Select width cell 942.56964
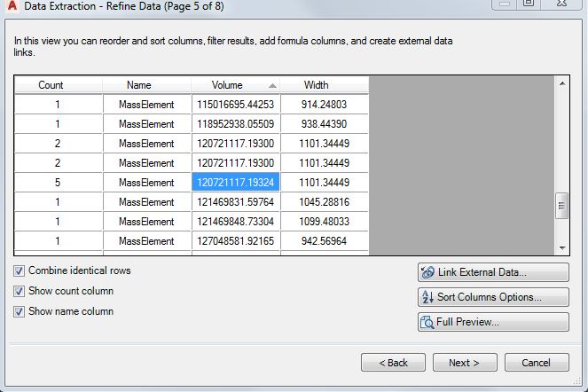The width and height of the screenshot is (588, 392). click(325, 241)
